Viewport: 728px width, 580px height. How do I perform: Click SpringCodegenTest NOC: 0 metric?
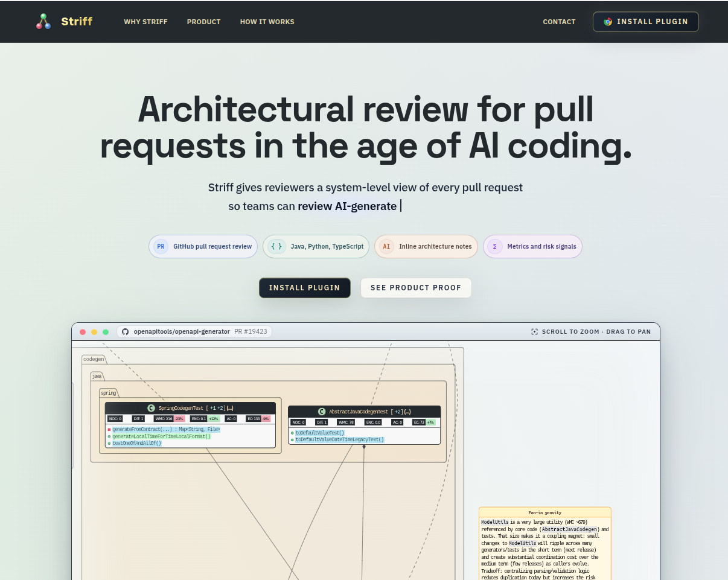[115, 419]
